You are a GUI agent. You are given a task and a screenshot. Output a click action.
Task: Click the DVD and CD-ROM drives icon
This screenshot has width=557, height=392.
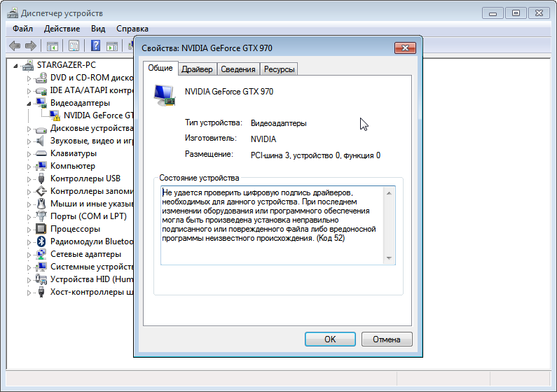point(41,78)
